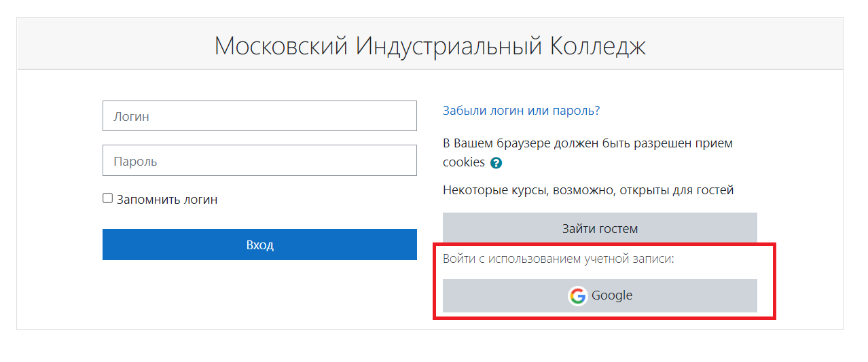
Task: Focus the Логин input field
Action: click(259, 116)
